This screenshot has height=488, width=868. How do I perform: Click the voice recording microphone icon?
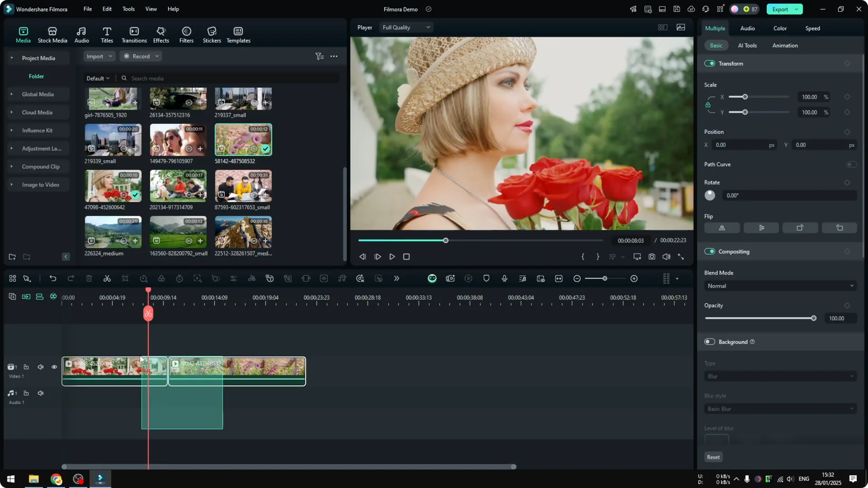[x=504, y=278]
